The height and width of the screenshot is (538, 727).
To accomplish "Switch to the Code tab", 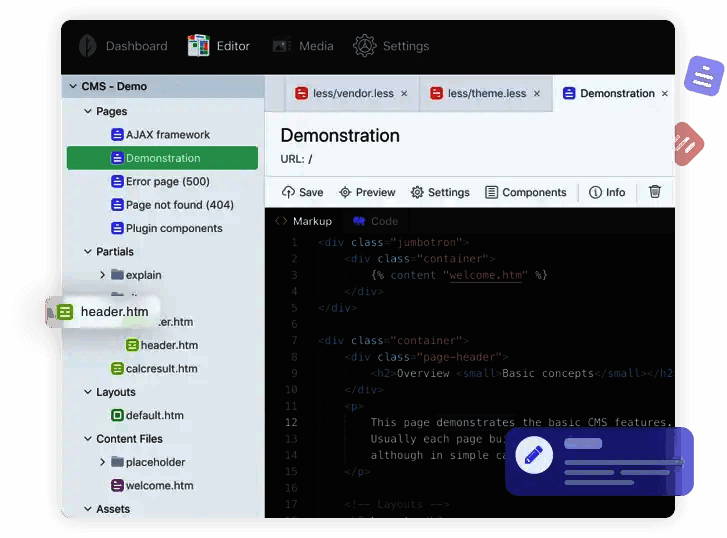I will [x=375, y=221].
